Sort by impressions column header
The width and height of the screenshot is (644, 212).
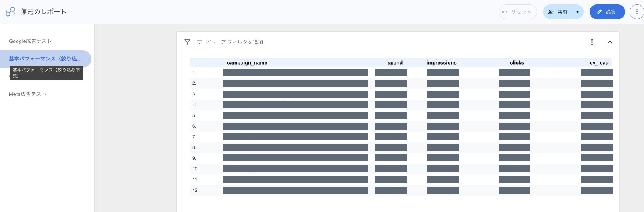tap(442, 63)
